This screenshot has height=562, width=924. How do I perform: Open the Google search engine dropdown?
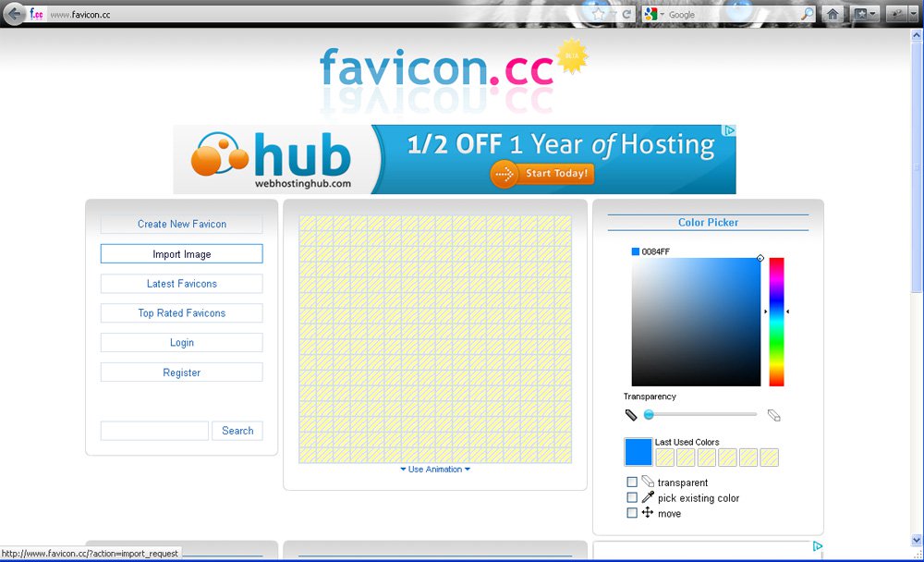[662, 13]
